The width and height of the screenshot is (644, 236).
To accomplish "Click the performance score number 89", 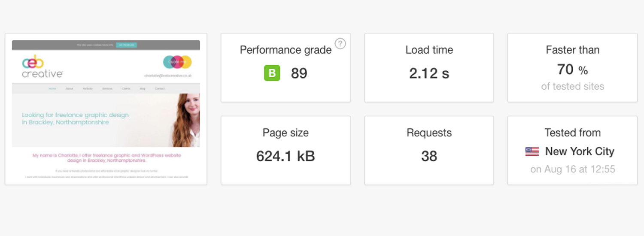I will 299,73.
